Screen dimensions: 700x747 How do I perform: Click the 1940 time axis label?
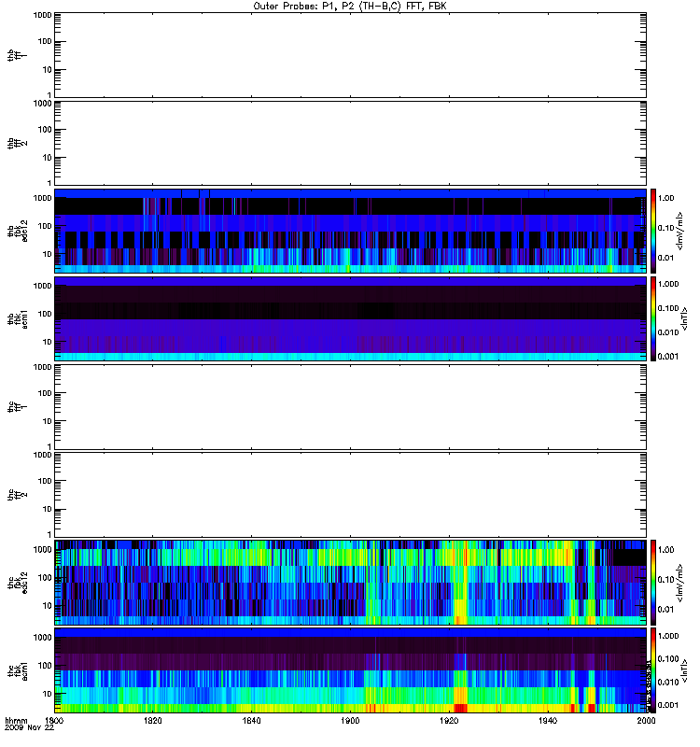click(x=548, y=720)
